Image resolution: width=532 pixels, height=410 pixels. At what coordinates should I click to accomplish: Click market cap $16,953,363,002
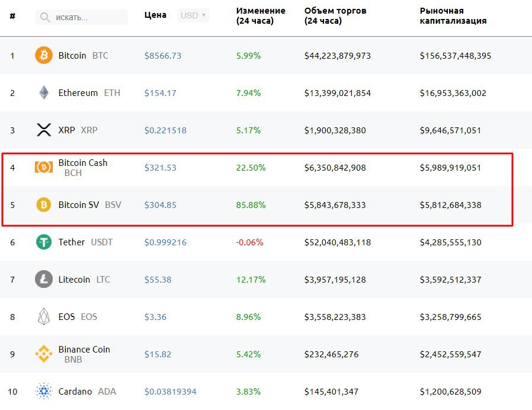(x=453, y=93)
